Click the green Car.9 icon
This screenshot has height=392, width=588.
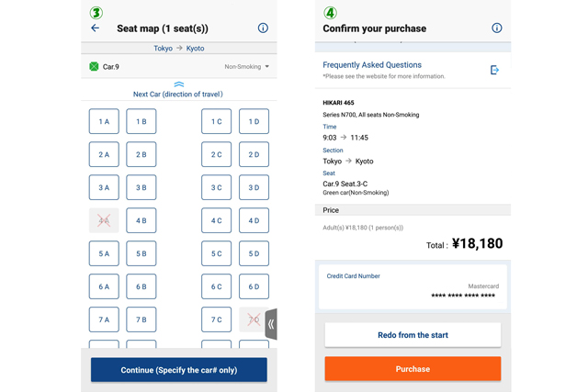(x=94, y=66)
